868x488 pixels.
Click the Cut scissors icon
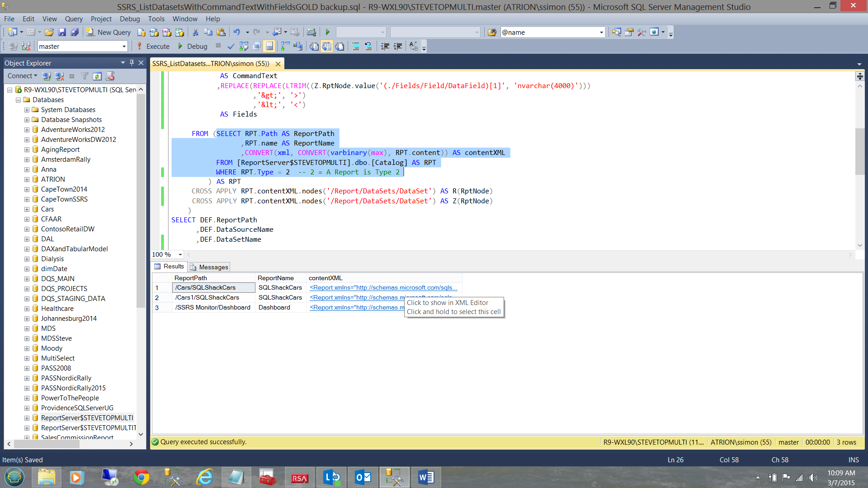tap(195, 32)
